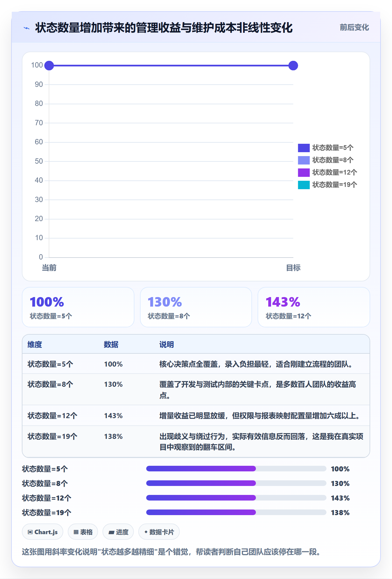This screenshot has width=392, height=579.
Task: Click the x-axis label "目标"
Action: pyautogui.click(x=293, y=268)
